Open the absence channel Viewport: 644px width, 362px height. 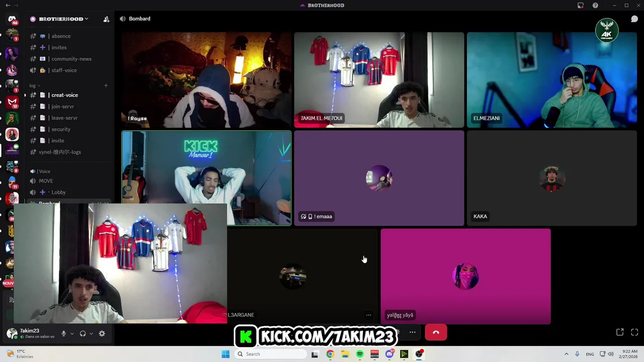[x=69, y=36]
